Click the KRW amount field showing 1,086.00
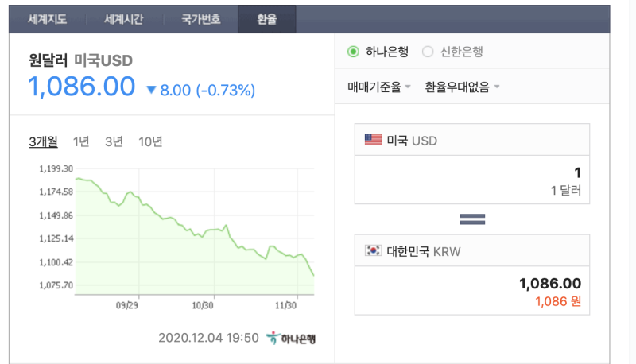 [x=472, y=290]
